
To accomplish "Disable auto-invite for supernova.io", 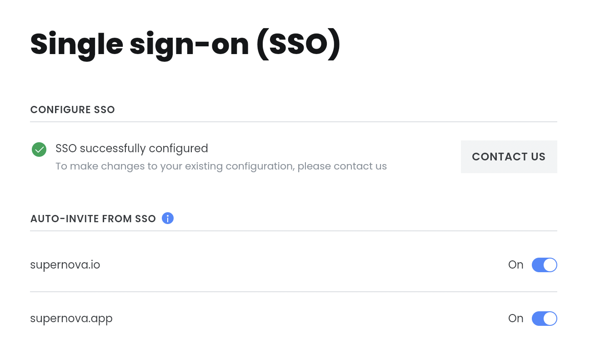I will (x=544, y=265).
